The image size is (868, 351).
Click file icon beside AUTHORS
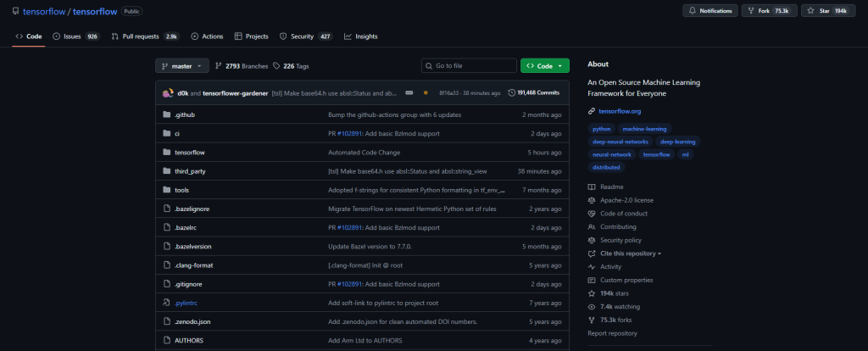(167, 341)
